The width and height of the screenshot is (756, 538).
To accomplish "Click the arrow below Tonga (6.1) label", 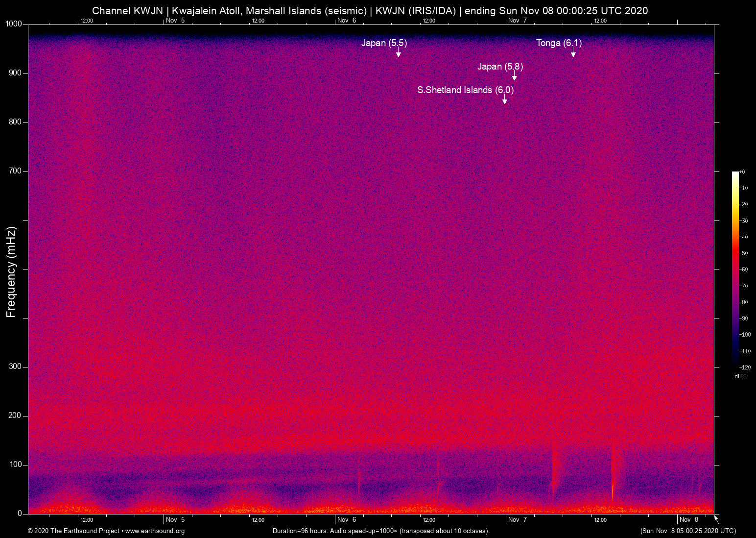I will pyautogui.click(x=573, y=53).
